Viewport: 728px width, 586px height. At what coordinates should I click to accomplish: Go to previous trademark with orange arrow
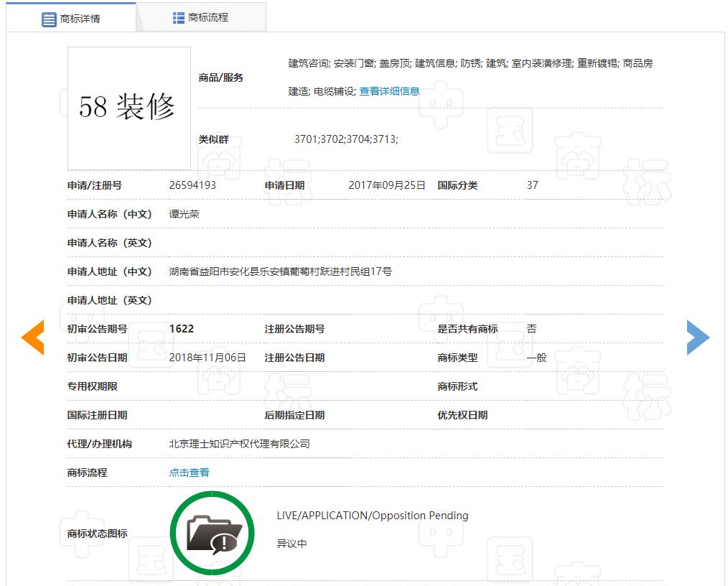click(33, 338)
